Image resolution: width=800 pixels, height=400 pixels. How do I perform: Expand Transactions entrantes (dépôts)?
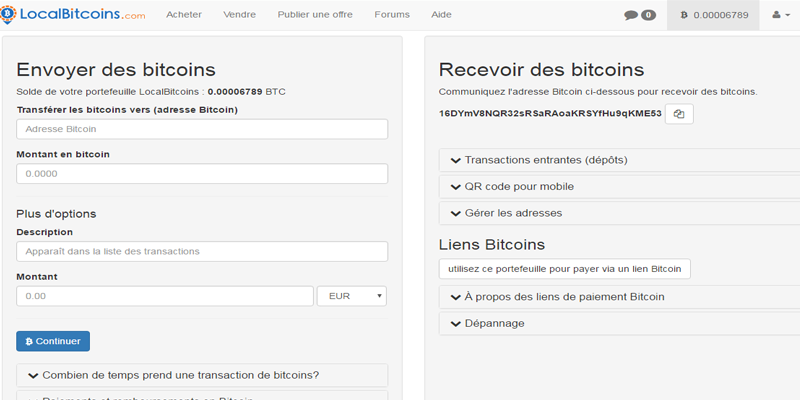619,160
